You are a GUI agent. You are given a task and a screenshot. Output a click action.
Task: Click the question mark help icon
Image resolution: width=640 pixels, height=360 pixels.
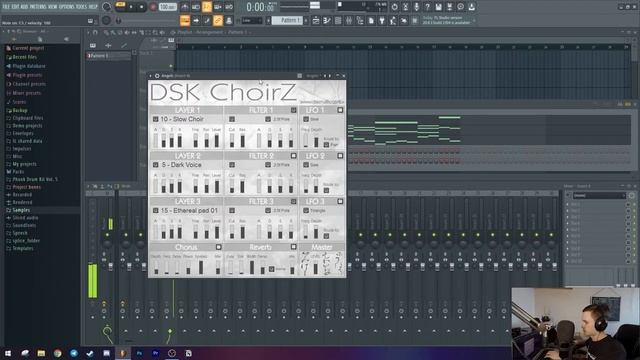[427, 7]
